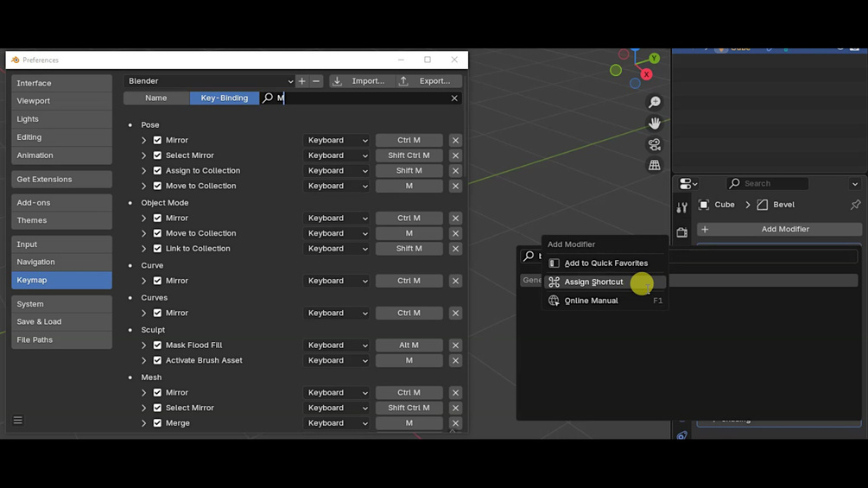Select Key-Binding search tab
The image size is (868, 488).
[225, 98]
